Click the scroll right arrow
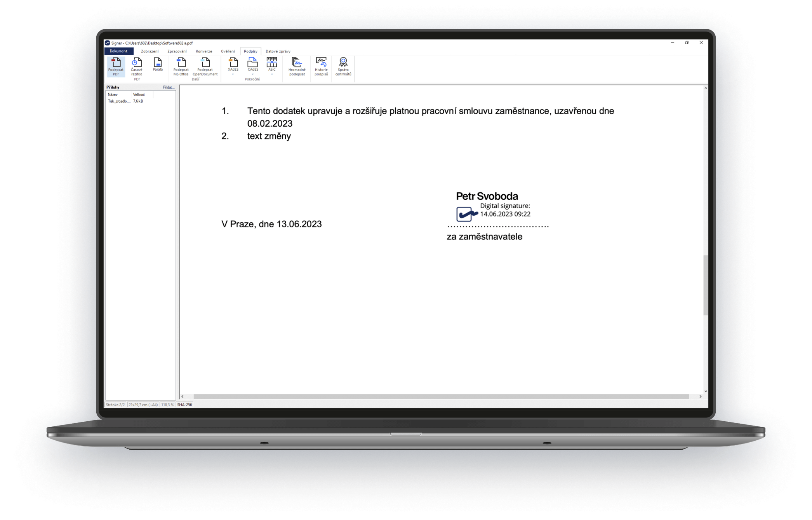The image size is (812, 520). (x=701, y=396)
